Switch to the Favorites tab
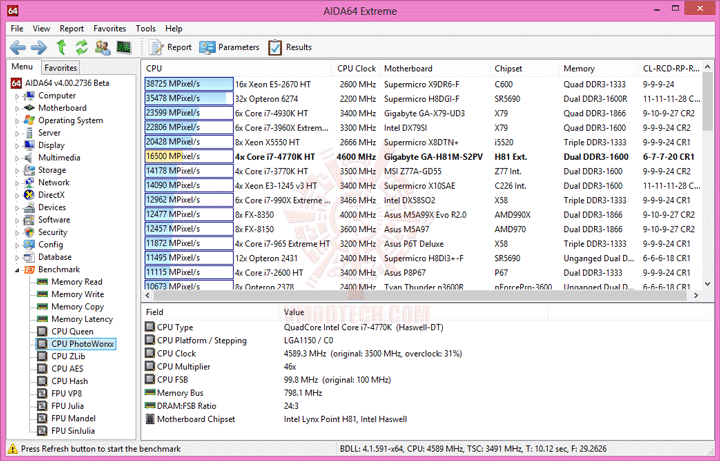 point(60,67)
